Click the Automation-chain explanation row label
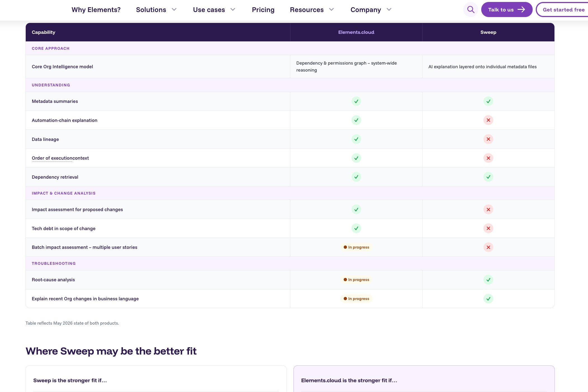Image resolution: width=588 pixels, height=392 pixels. pos(65,120)
